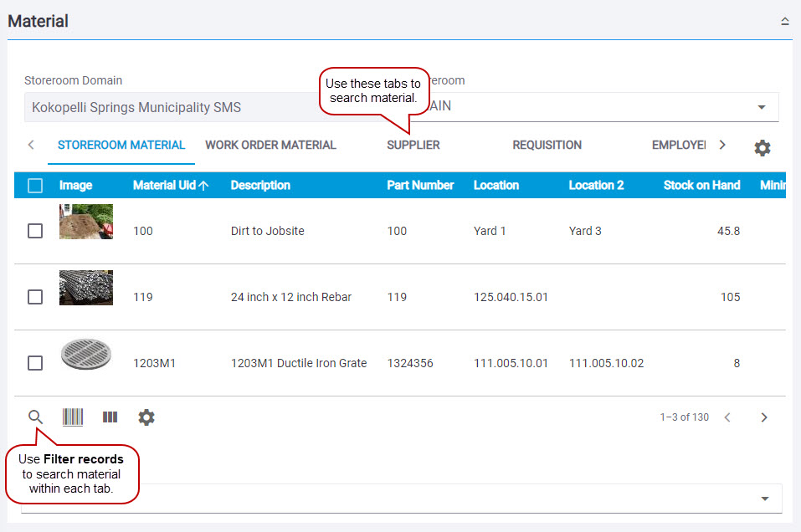
Task: Click the Ductile Iron Grate thumbnail image
Action: pos(86,356)
